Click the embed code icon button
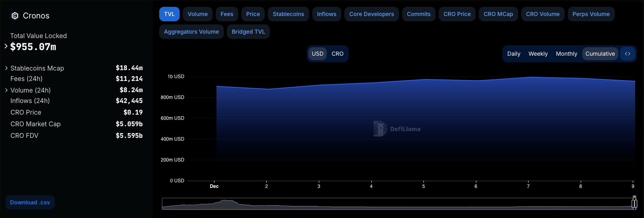The image size is (644, 218). click(x=628, y=54)
